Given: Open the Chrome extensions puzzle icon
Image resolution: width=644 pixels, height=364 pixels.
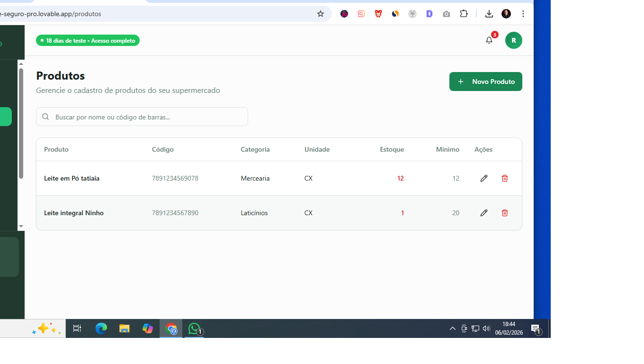Looking at the screenshot, I should 464,14.
